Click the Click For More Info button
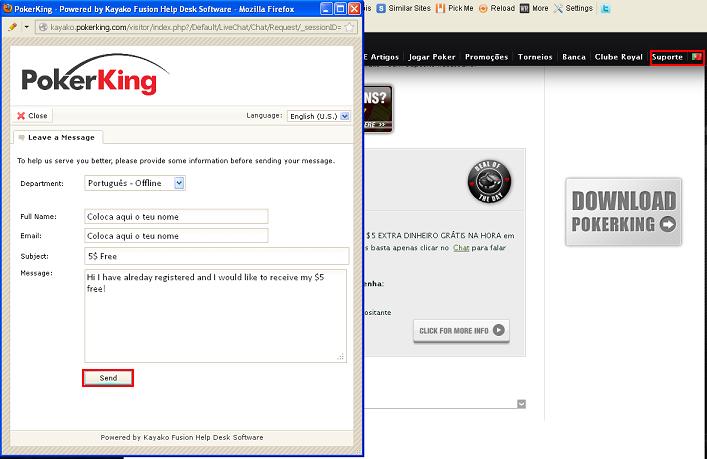Viewport: 707px width, 459px height. point(461,330)
